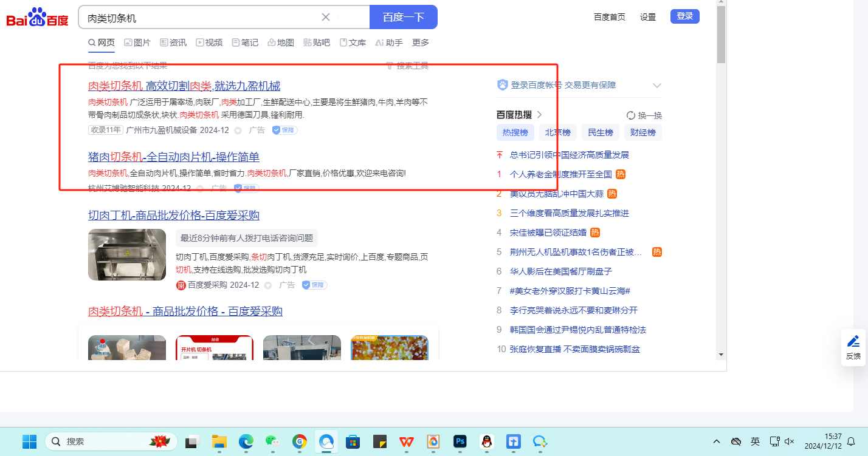Screen dimensions: 868x456
Task: Open WPS Office from the taskbar
Action: pyautogui.click(x=406, y=441)
